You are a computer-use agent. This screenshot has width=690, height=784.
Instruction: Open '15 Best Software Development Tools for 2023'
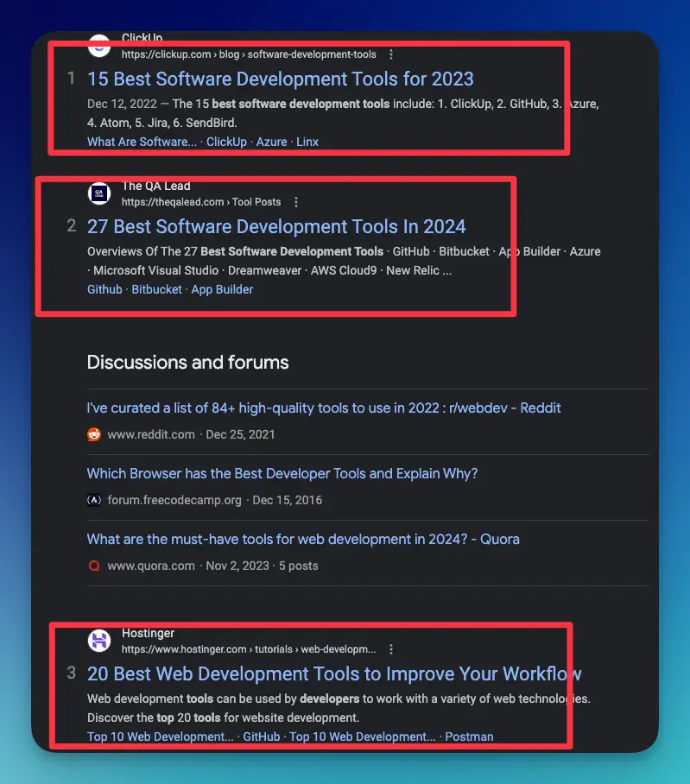[281, 79]
